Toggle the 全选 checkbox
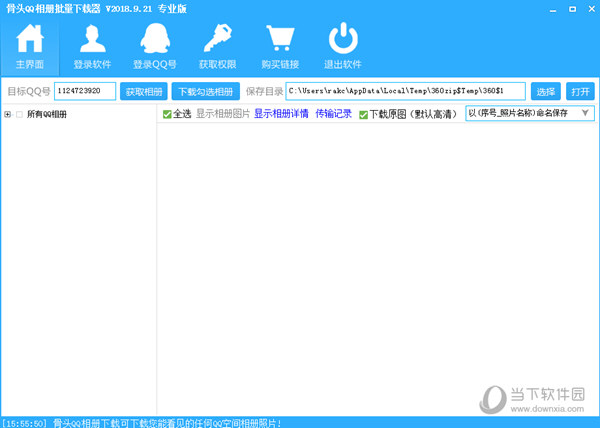600x428 pixels. point(167,114)
